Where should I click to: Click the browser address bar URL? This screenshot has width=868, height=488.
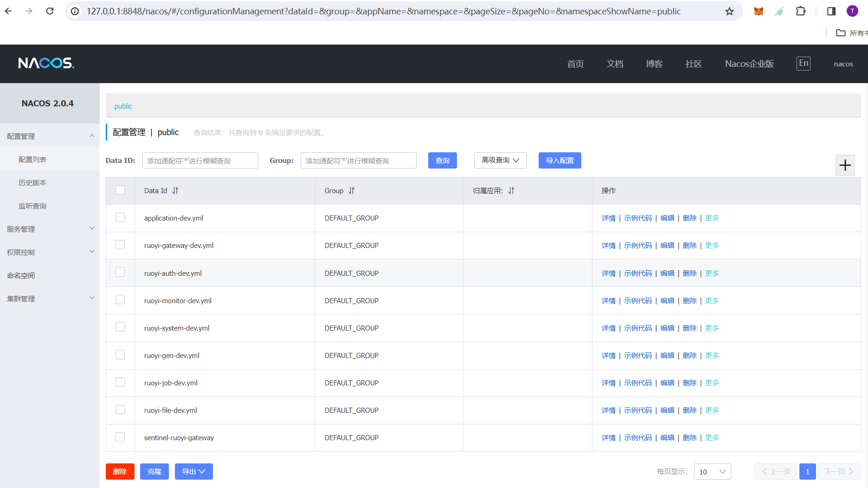coord(383,11)
